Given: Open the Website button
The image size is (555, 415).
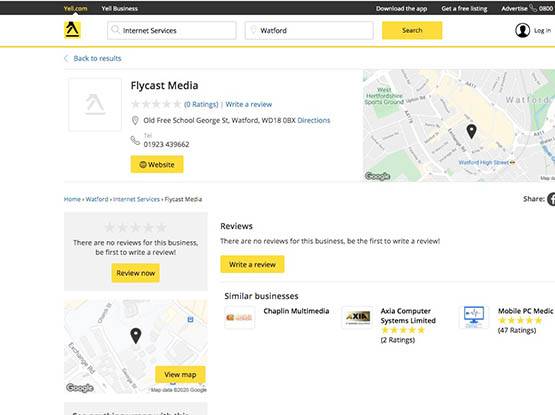Looking at the screenshot, I should coord(157,165).
